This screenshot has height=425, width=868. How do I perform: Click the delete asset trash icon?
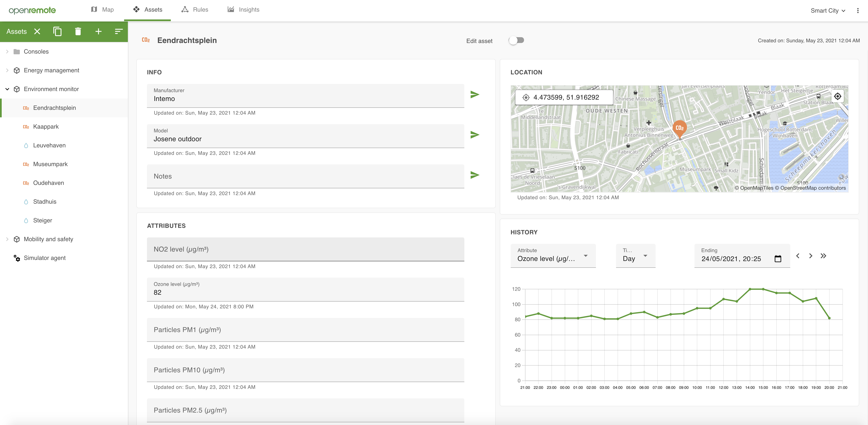coord(78,31)
